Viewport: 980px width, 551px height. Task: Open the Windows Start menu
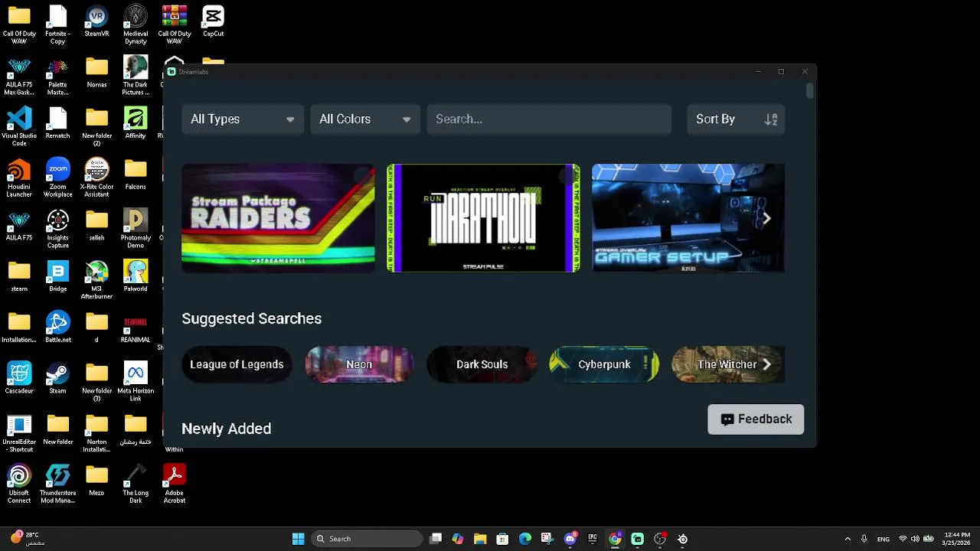(x=299, y=539)
